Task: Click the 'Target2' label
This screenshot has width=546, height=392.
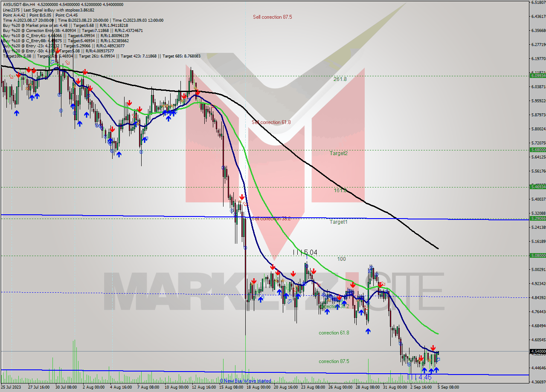Action: pyautogui.click(x=339, y=153)
